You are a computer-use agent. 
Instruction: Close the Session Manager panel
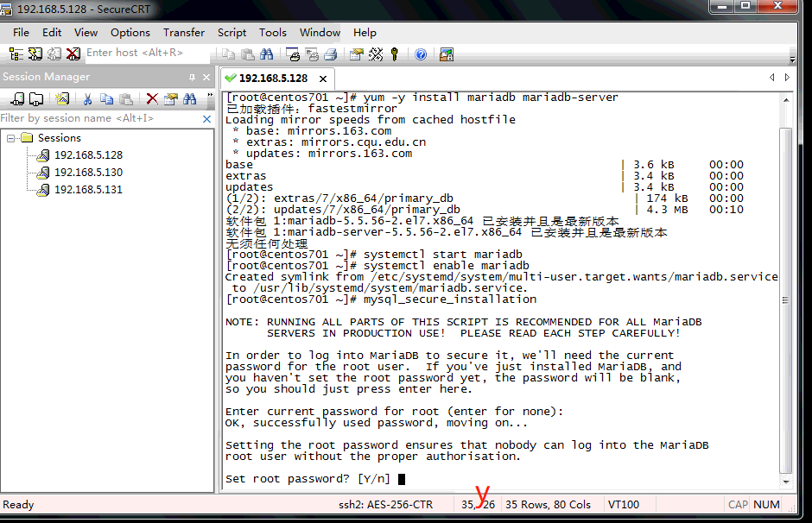coord(206,77)
